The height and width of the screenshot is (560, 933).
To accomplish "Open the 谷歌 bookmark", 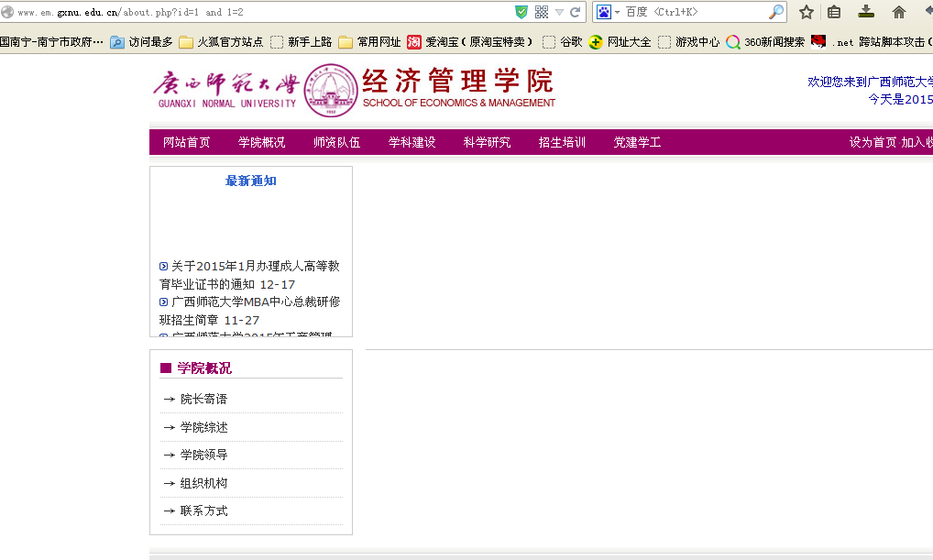I will [x=563, y=41].
